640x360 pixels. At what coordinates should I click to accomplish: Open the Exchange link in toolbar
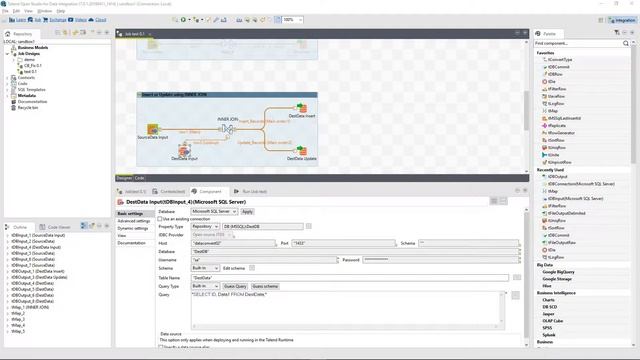tap(54, 20)
